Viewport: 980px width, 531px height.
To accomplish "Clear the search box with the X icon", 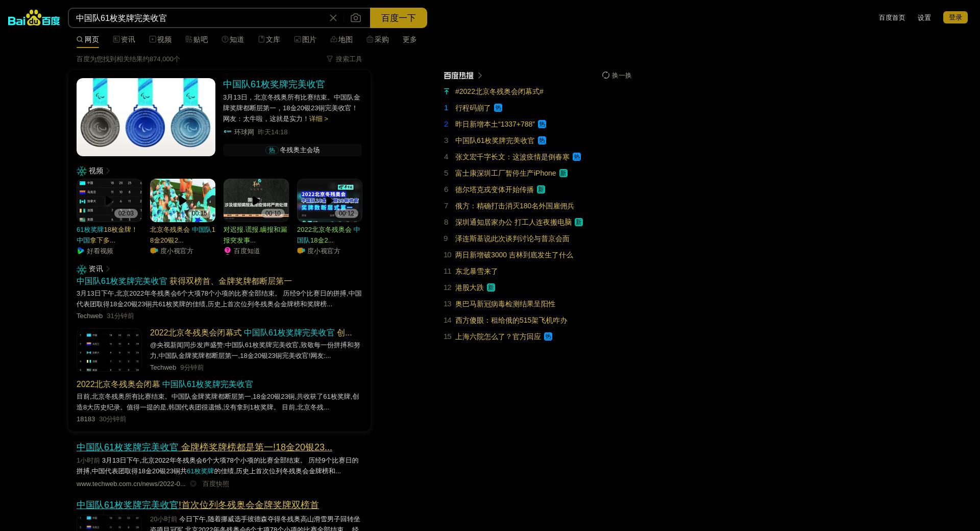I will (x=333, y=18).
